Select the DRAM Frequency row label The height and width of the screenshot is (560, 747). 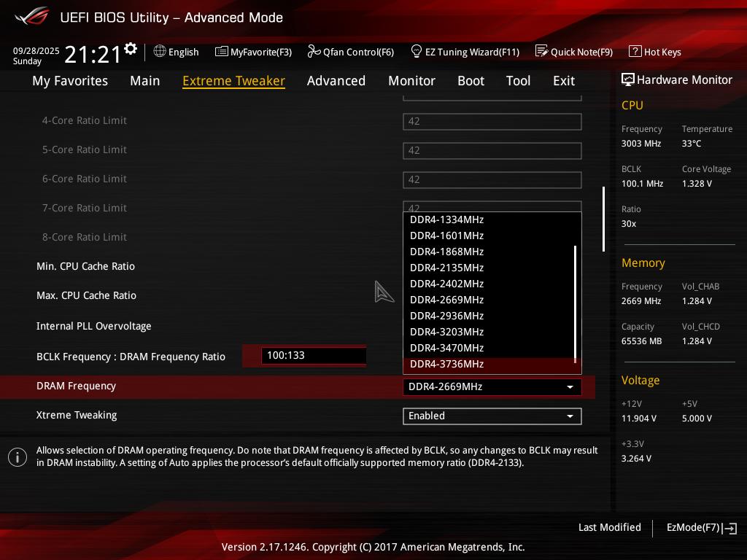tap(76, 386)
